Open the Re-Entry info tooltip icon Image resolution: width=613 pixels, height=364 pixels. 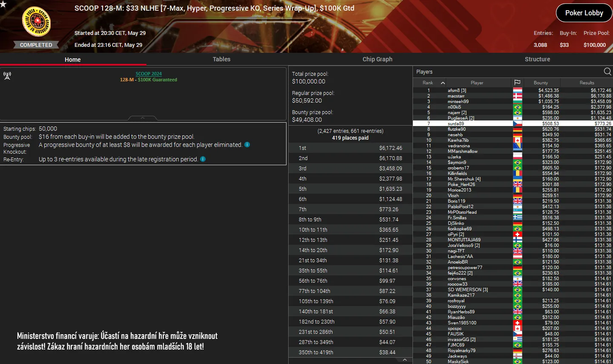203,159
